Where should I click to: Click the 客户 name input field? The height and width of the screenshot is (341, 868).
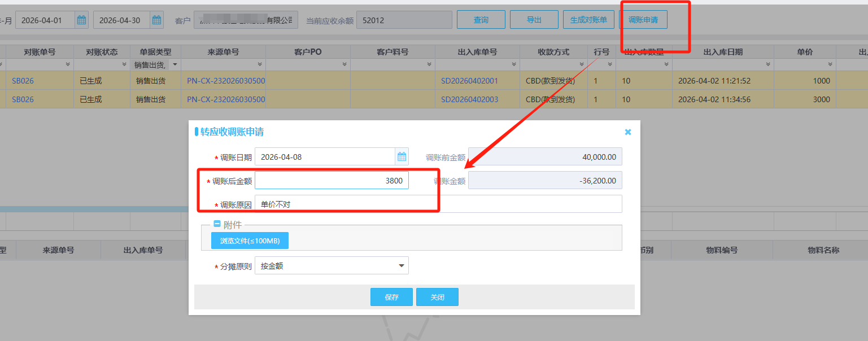click(246, 20)
